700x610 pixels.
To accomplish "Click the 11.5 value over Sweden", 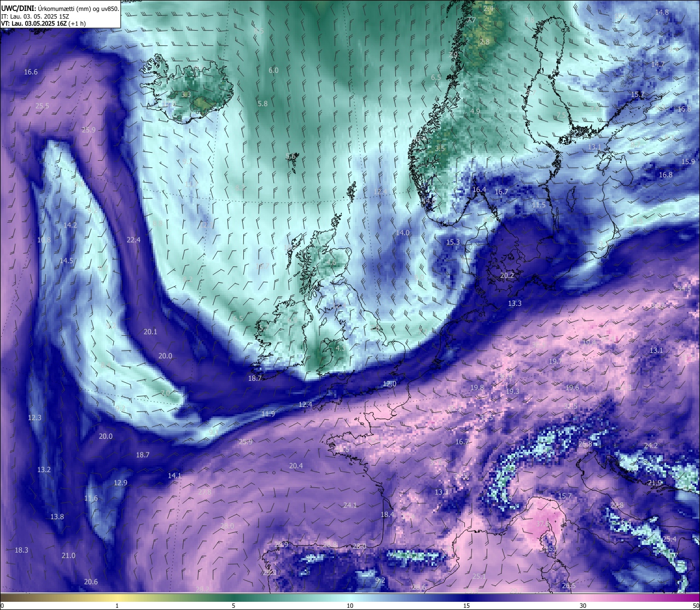I will pos(539,205).
